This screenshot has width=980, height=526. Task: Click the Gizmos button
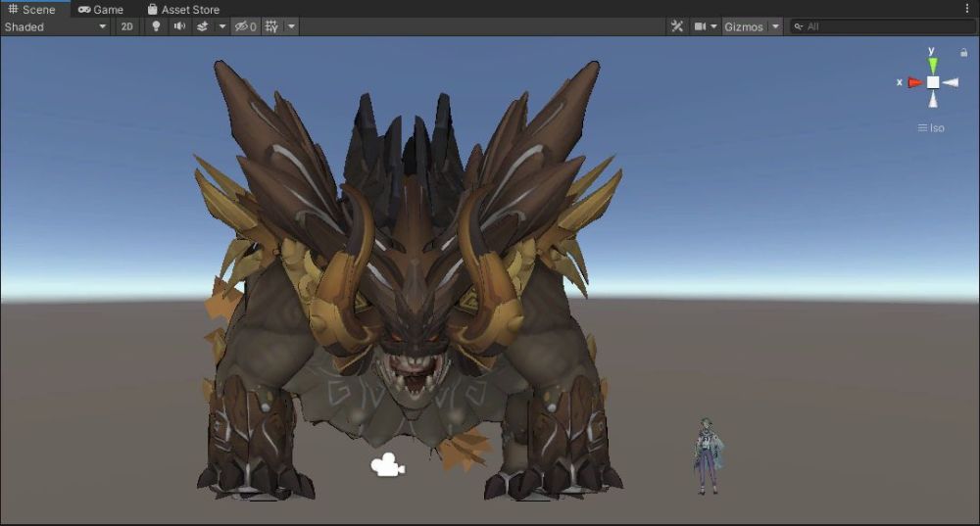[743, 26]
